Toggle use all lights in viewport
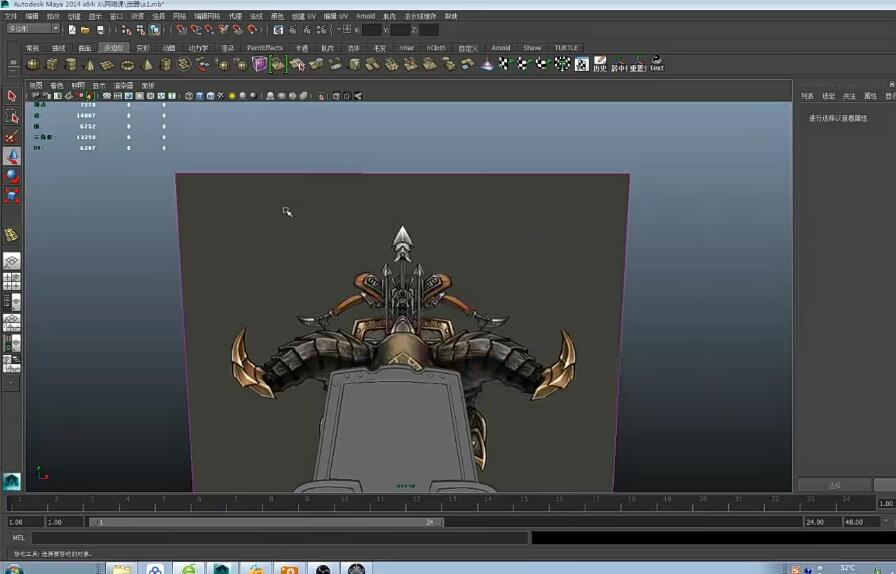This screenshot has width=896, height=574. point(231,96)
